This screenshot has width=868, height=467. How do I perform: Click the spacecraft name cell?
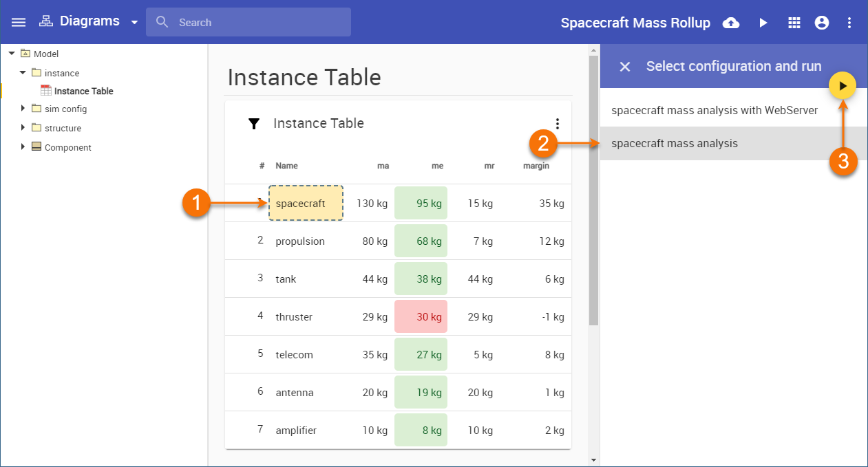(306, 203)
